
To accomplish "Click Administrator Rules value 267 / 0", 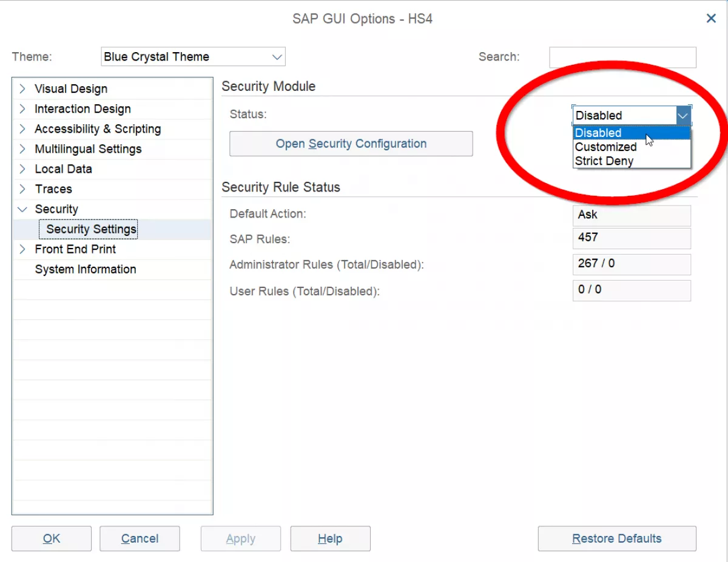I will coord(632,264).
